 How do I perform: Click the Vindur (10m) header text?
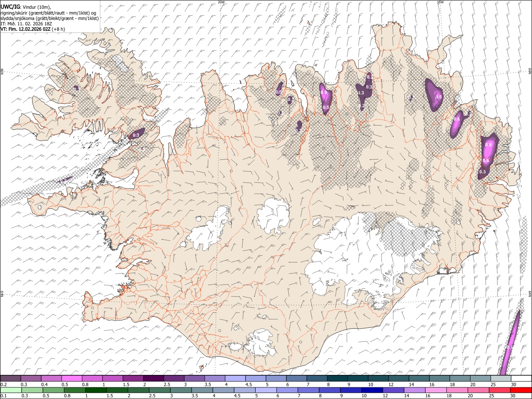point(36,7)
